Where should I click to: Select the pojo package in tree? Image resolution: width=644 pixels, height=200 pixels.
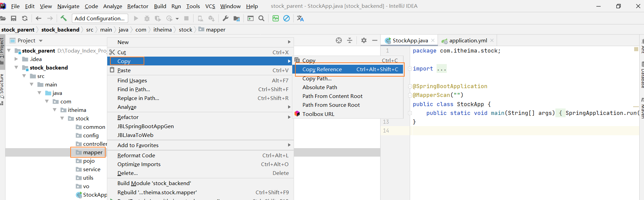point(89,161)
